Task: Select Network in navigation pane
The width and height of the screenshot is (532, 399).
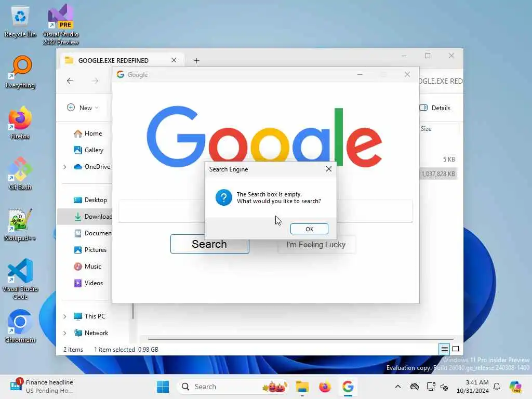Action: pyautogui.click(x=91, y=333)
